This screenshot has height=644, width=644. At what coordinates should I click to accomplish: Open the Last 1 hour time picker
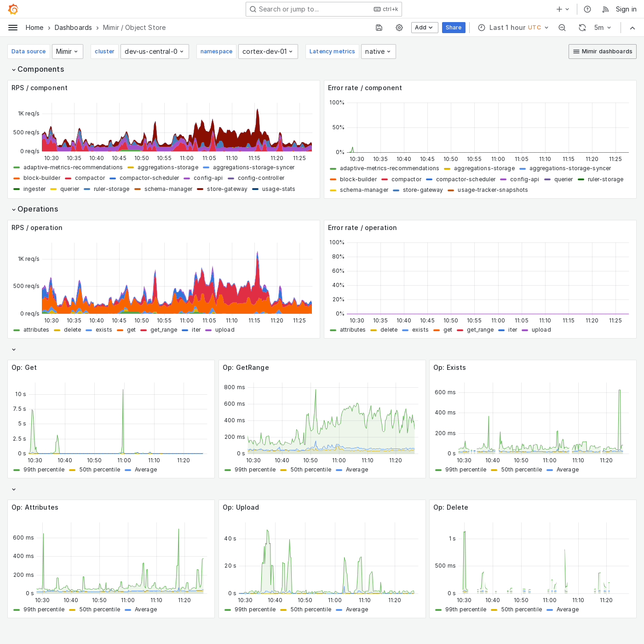tap(513, 28)
